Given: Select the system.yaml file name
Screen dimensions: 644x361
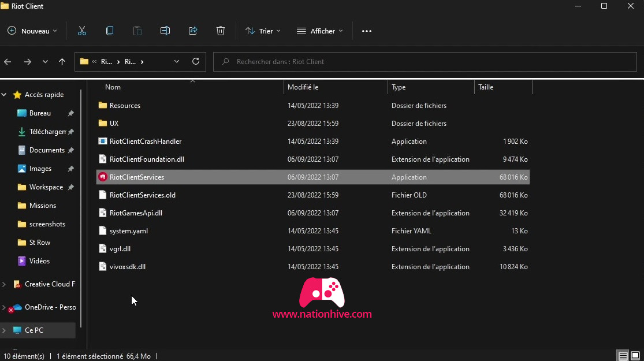Looking at the screenshot, I should click(x=129, y=231).
